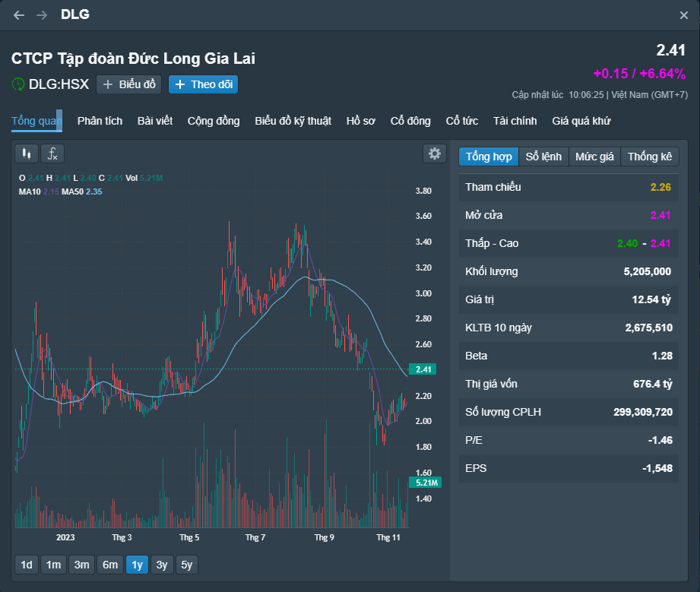700x592 pixels.
Task: Select the Sổ lệnh panel tab
Action: point(543,157)
